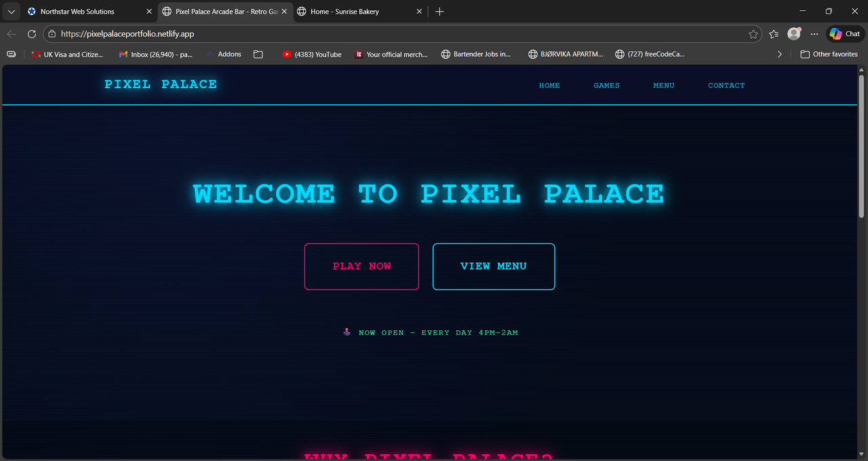Viewport: 868px width, 461px height.
Task: Click the address bar URL field
Action: point(403,34)
